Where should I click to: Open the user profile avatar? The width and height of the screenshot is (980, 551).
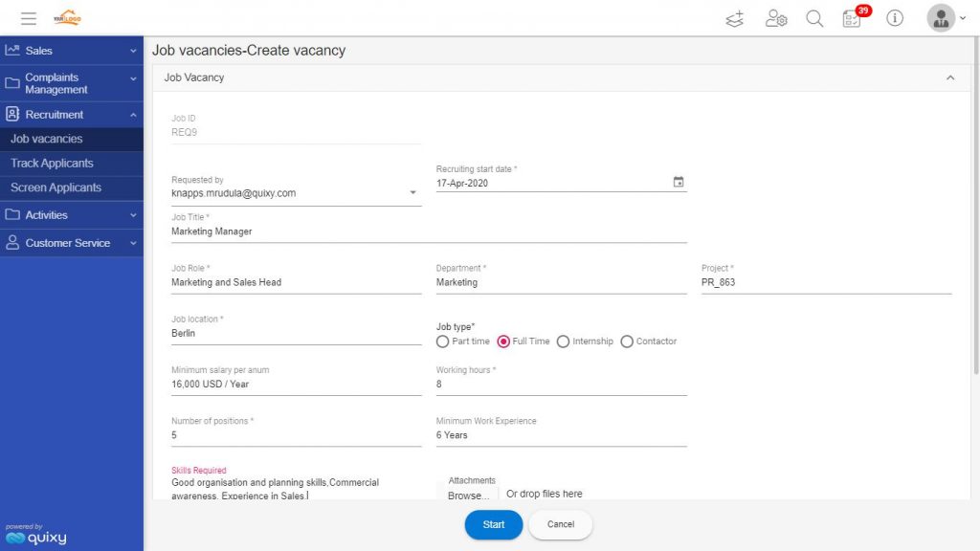point(941,18)
